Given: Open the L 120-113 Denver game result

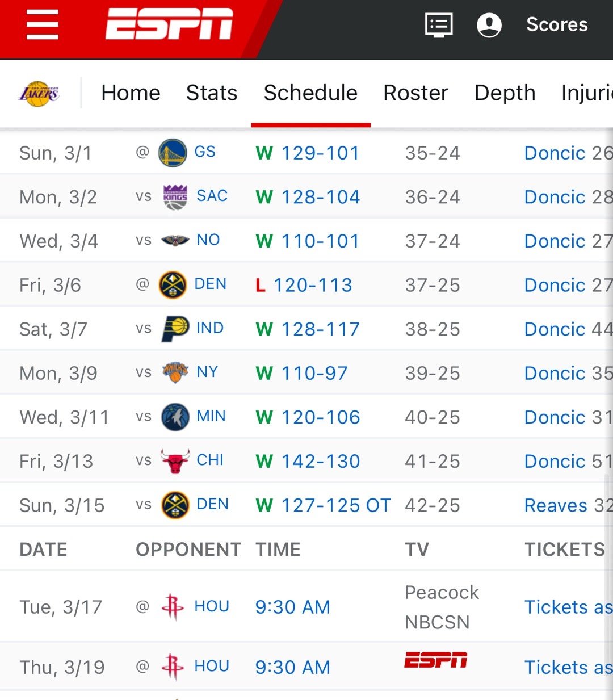Looking at the screenshot, I should click(313, 285).
